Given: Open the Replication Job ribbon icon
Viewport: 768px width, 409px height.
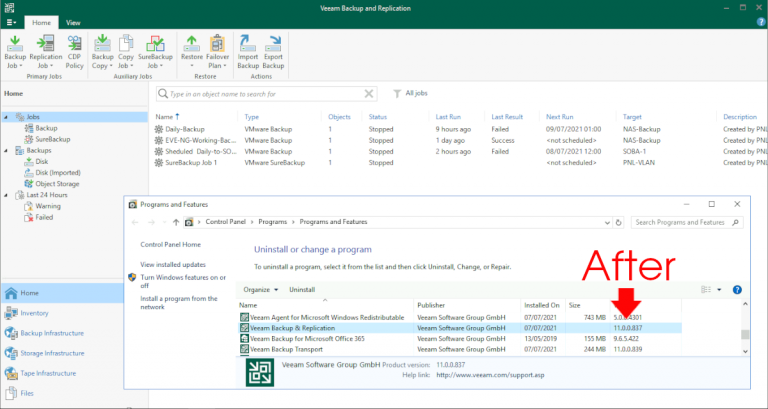Looking at the screenshot, I should click(x=46, y=52).
